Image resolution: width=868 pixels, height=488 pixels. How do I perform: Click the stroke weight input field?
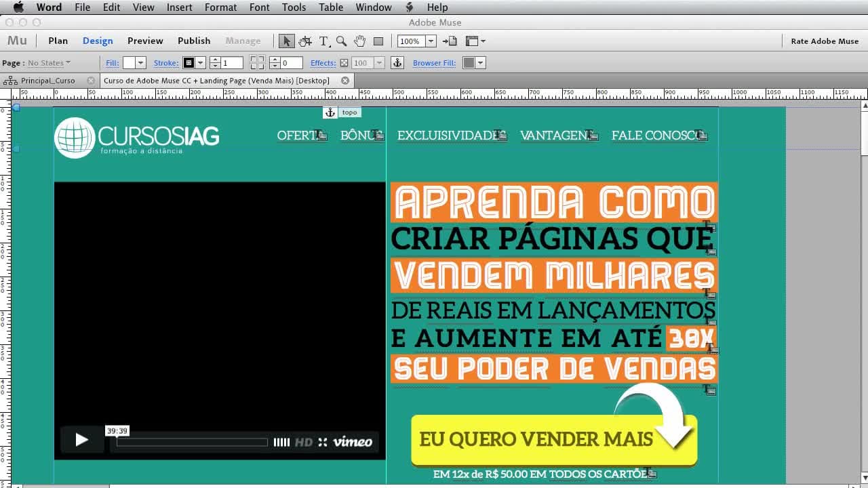click(x=233, y=63)
